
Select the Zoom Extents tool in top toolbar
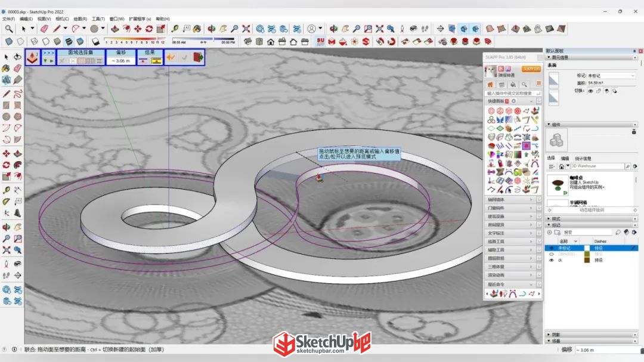246,29
